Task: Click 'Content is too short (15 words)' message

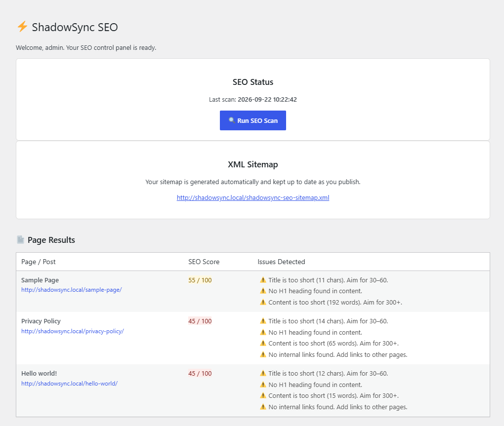Action: (334, 395)
